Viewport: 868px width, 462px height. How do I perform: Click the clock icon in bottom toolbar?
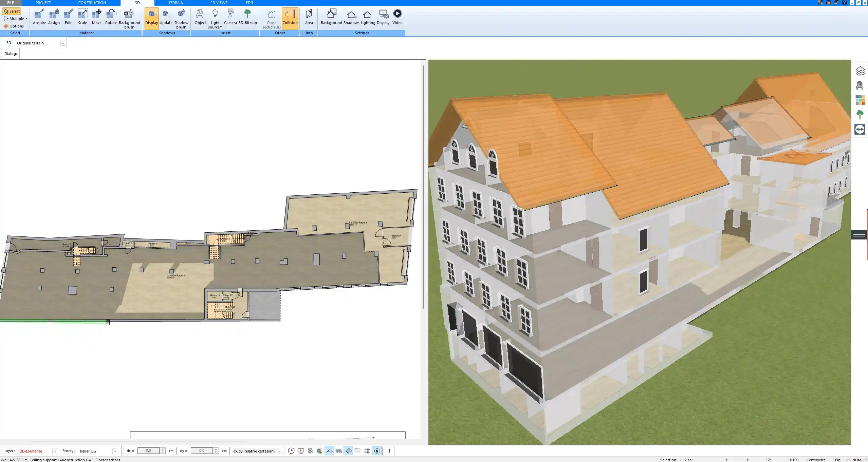tap(291, 451)
